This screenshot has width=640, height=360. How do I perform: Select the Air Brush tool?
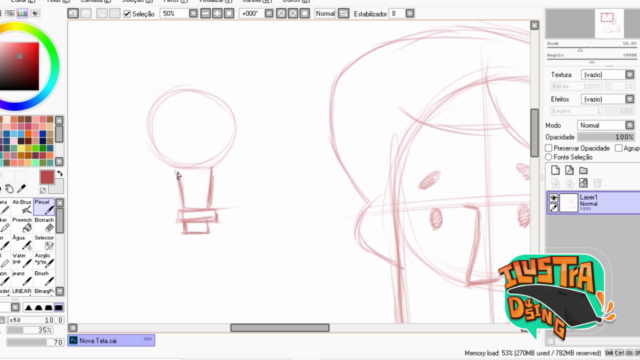(x=22, y=207)
